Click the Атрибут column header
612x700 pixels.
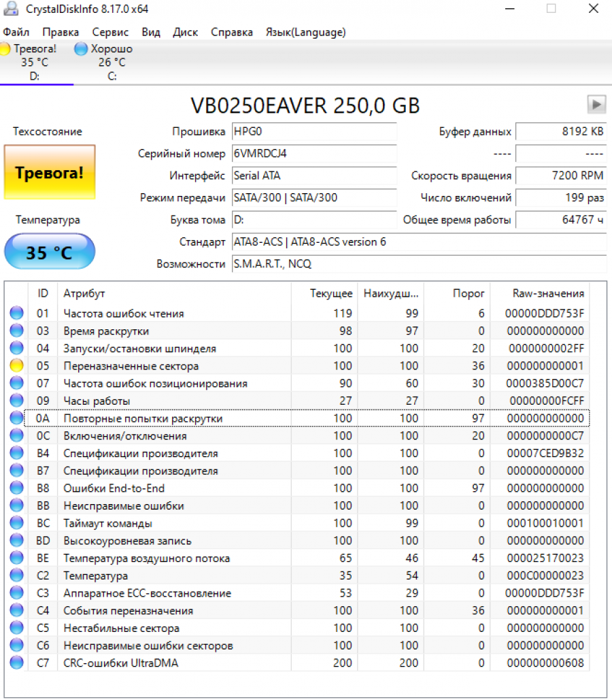coord(84,293)
